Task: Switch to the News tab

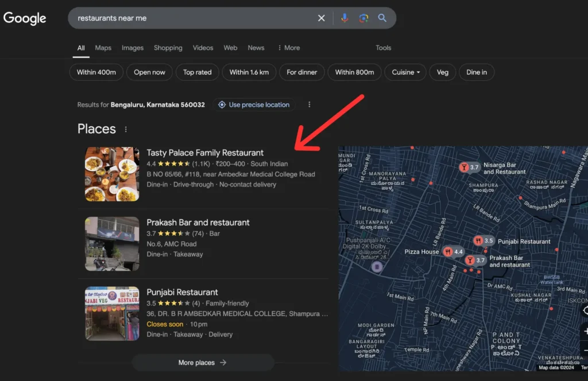Action: coord(256,48)
